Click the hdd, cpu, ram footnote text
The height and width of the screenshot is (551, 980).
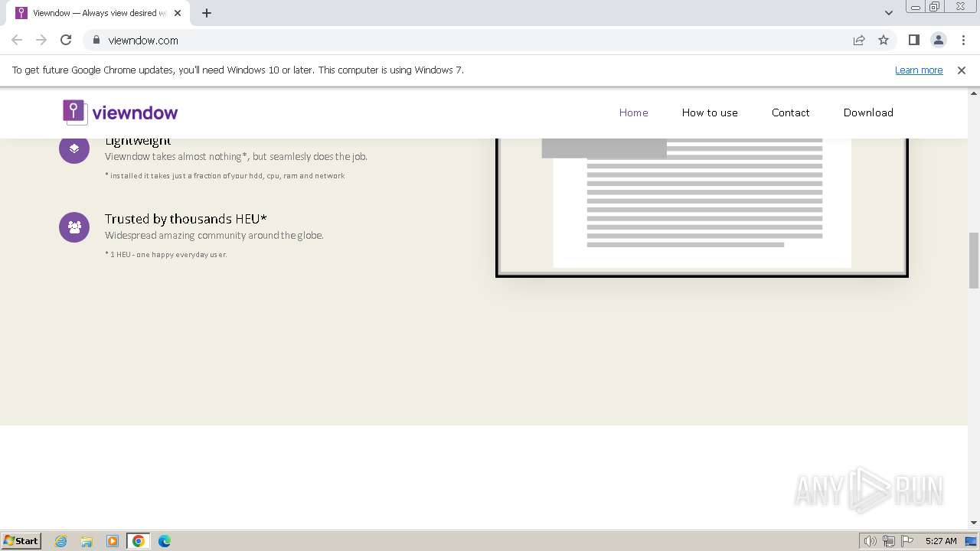[225, 176]
